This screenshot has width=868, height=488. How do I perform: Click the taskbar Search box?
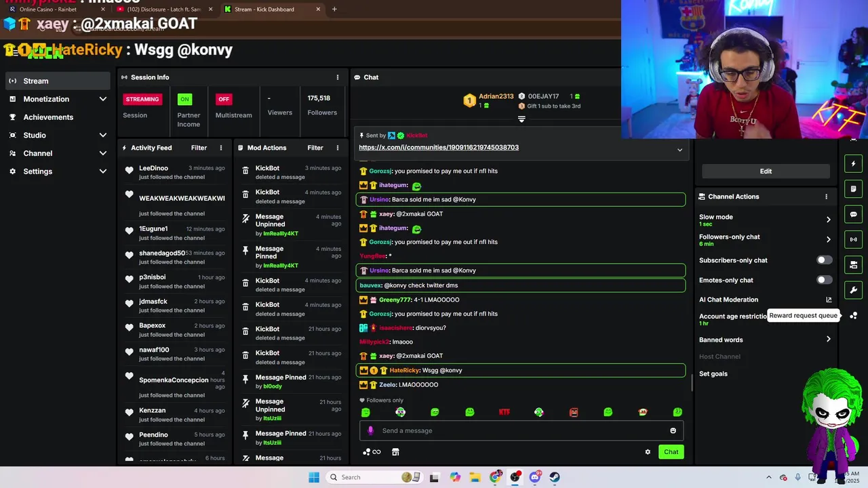374,477
